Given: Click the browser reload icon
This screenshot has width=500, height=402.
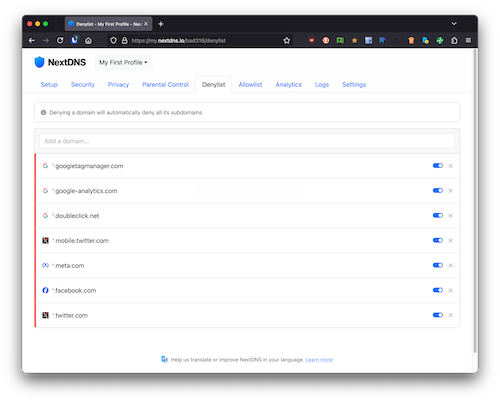Looking at the screenshot, I should 60,40.
